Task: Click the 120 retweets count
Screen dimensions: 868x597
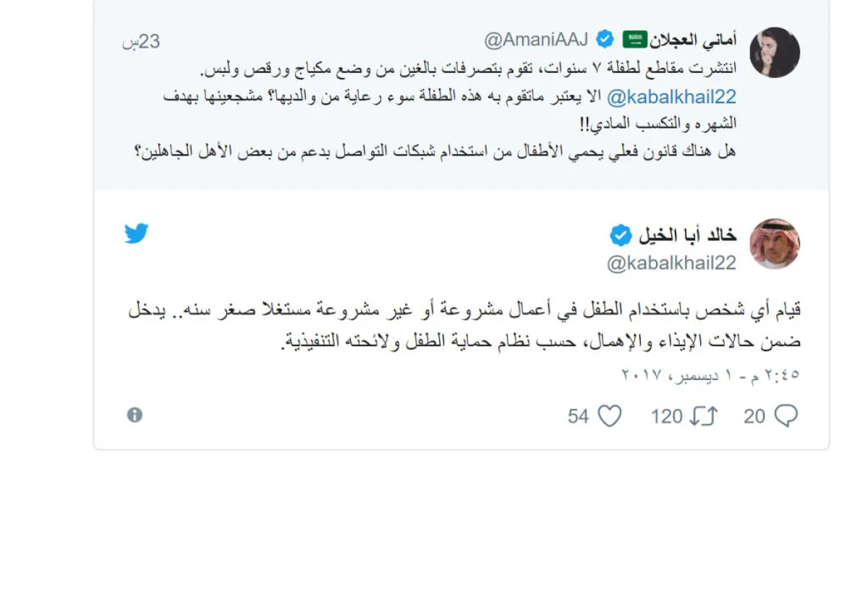Action: tap(666, 416)
